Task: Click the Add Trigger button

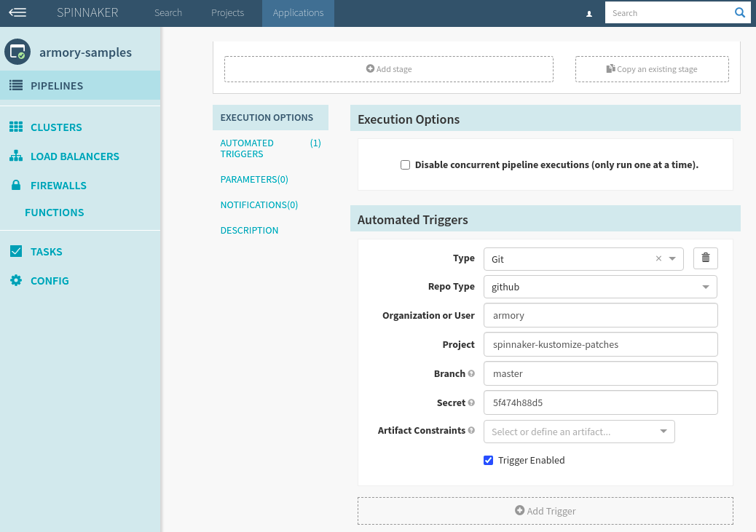Action: point(545,511)
